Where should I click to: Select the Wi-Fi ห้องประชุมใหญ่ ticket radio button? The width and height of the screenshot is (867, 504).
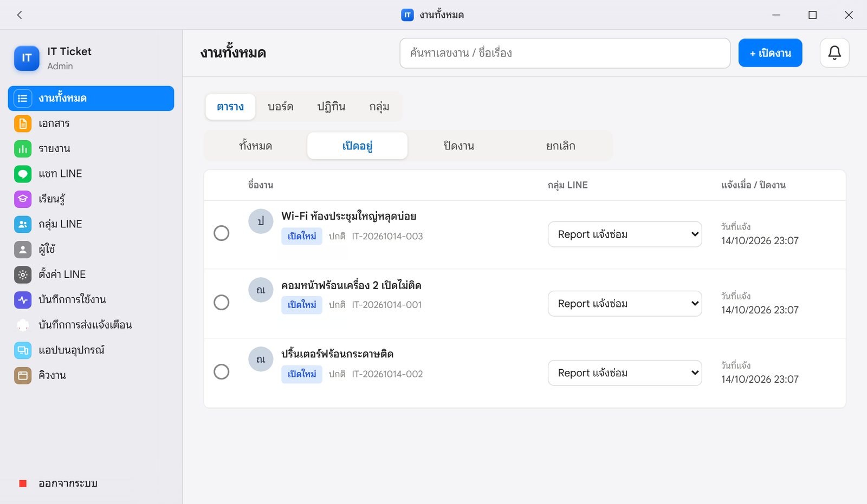coord(221,233)
